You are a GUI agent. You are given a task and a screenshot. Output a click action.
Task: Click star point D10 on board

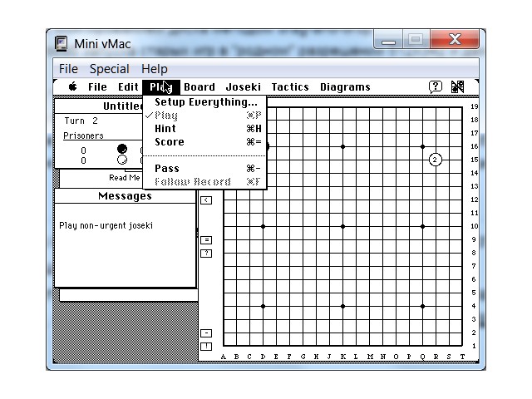[263, 226]
